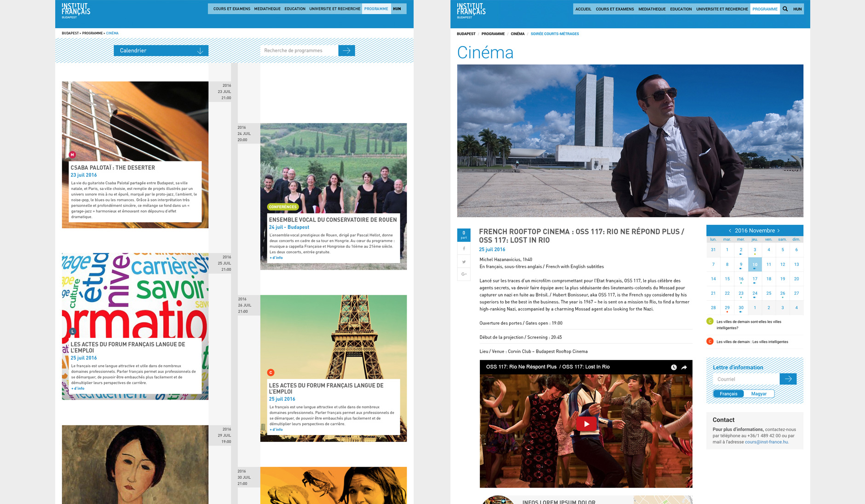Click Institut Français logo on right page

pyautogui.click(x=471, y=11)
